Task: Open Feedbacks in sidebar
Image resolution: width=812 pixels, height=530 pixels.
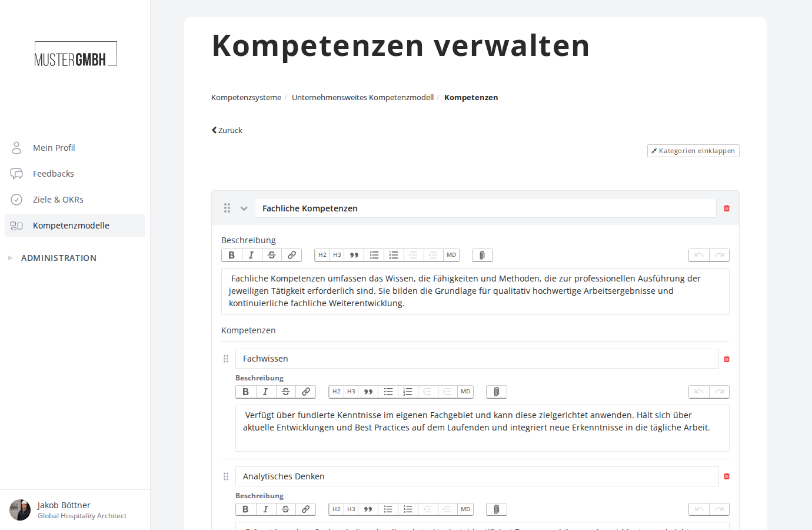Action: point(75,174)
